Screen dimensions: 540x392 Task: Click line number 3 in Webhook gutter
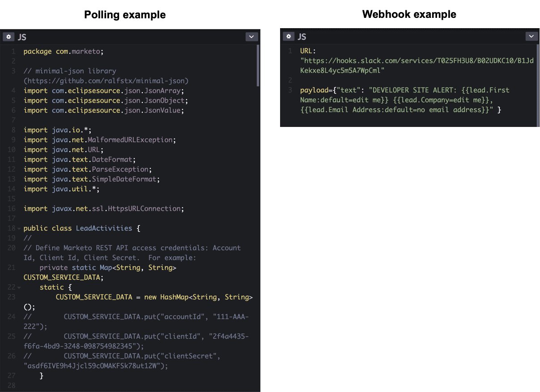tap(290, 90)
